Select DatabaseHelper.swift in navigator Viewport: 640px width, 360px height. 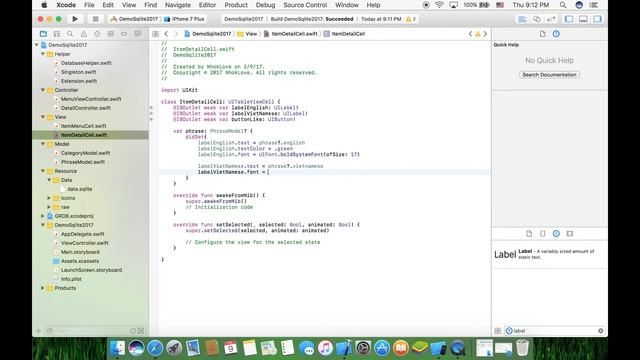tap(86, 63)
